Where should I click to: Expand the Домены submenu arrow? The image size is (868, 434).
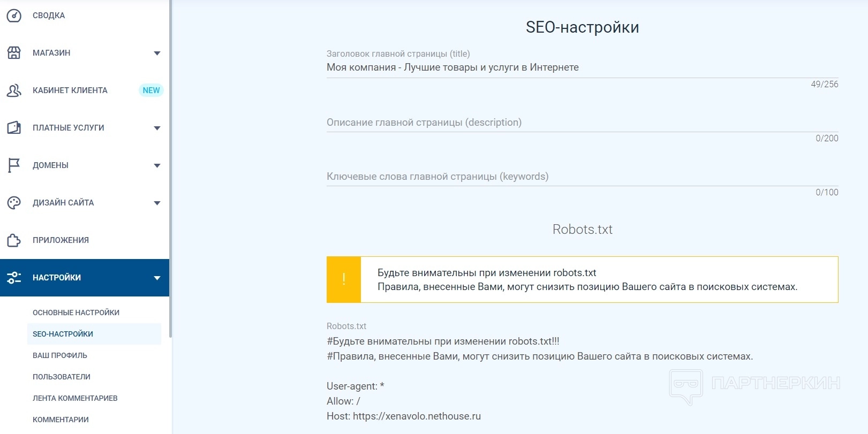tap(157, 165)
